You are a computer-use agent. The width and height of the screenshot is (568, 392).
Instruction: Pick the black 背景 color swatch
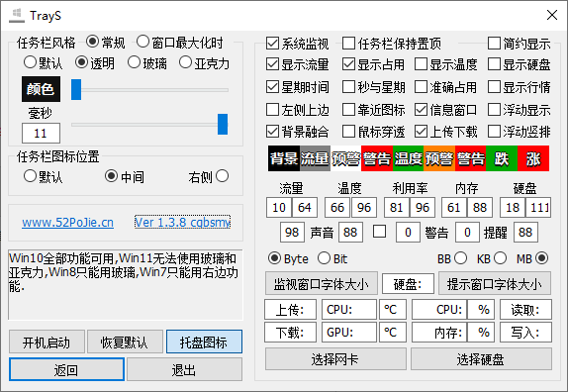[x=284, y=158]
